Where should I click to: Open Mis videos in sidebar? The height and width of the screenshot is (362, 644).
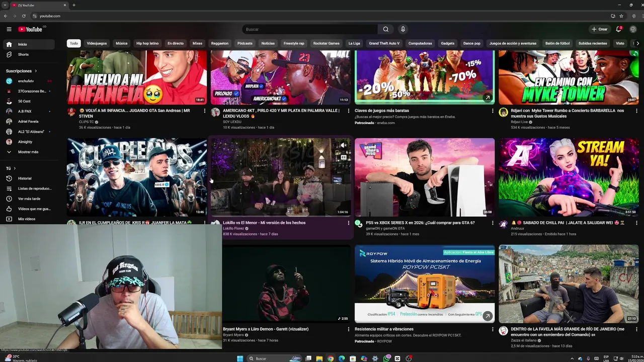pyautogui.click(x=29, y=219)
